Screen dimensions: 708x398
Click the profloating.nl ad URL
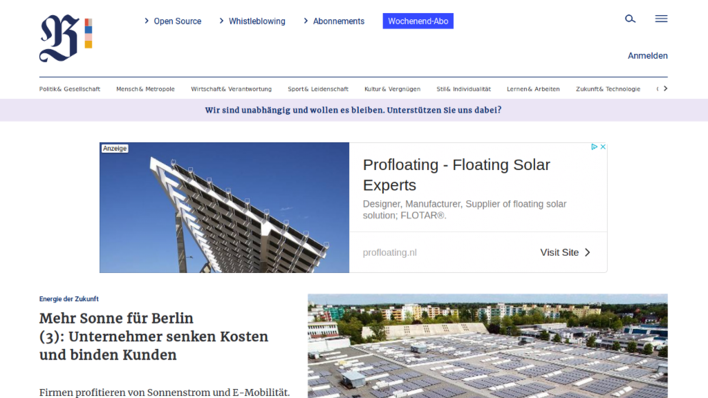(x=390, y=253)
